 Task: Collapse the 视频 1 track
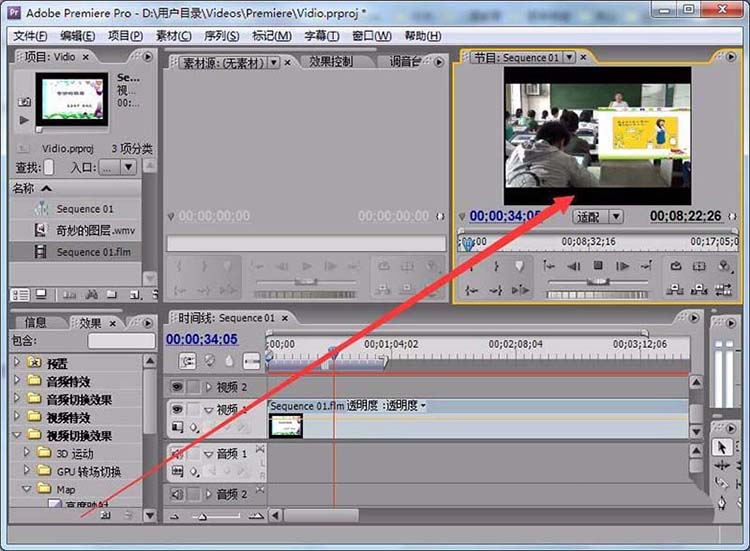tap(209, 410)
